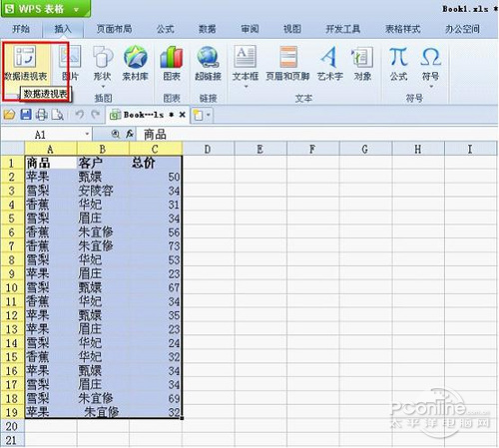Switch to the 表格样式 tab
Viewport: 499px width, 448px height.
click(403, 29)
